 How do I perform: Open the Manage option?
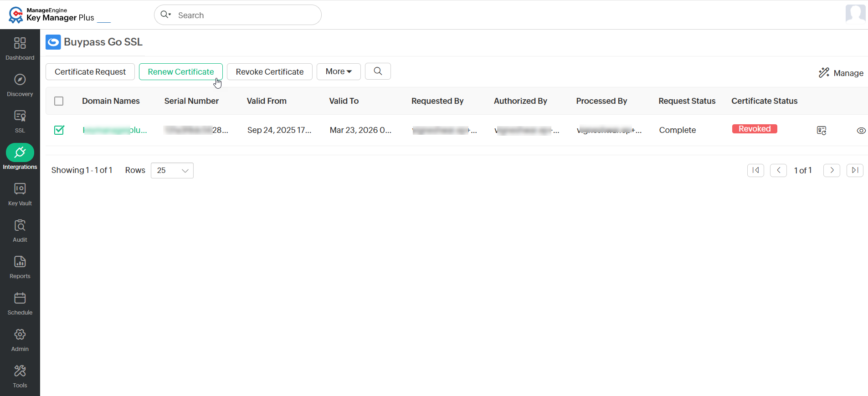tap(841, 73)
